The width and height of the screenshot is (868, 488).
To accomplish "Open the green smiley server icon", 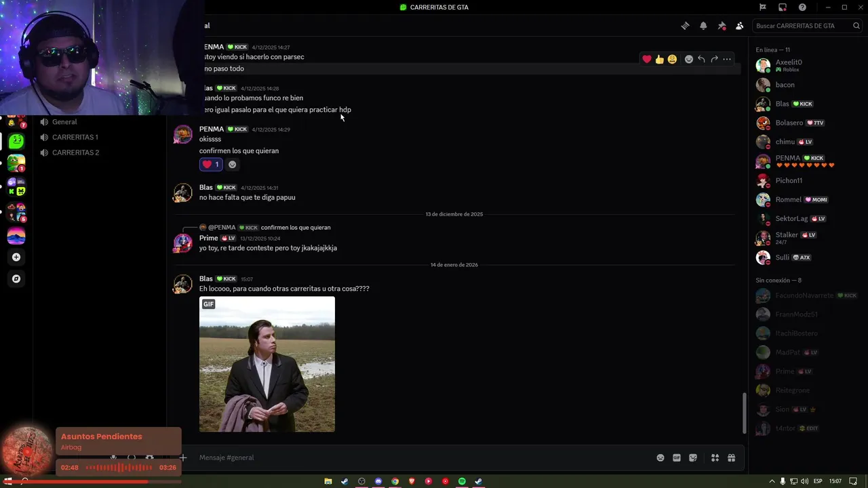I will [16, 141].
